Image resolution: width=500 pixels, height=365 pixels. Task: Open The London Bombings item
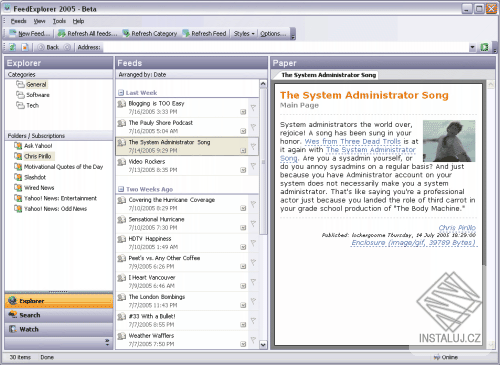coord(182,301)
